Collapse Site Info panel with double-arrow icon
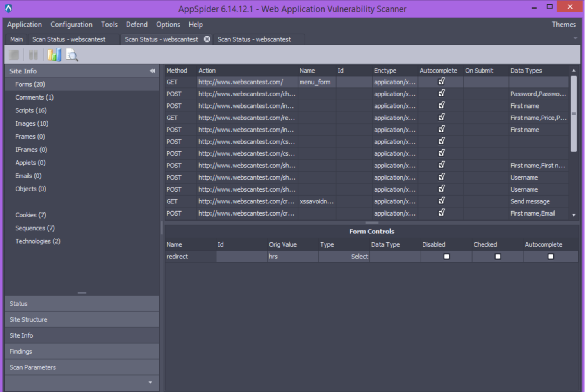Image resolution: width=585 pixels, height=392 pixels. (152, 71)
